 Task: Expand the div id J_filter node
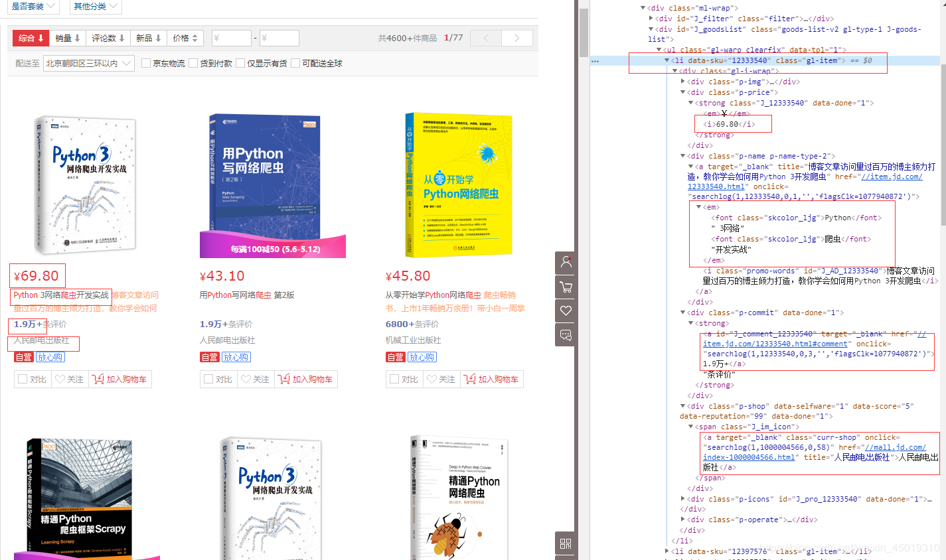pyautogui.click(x=651, y=19)
